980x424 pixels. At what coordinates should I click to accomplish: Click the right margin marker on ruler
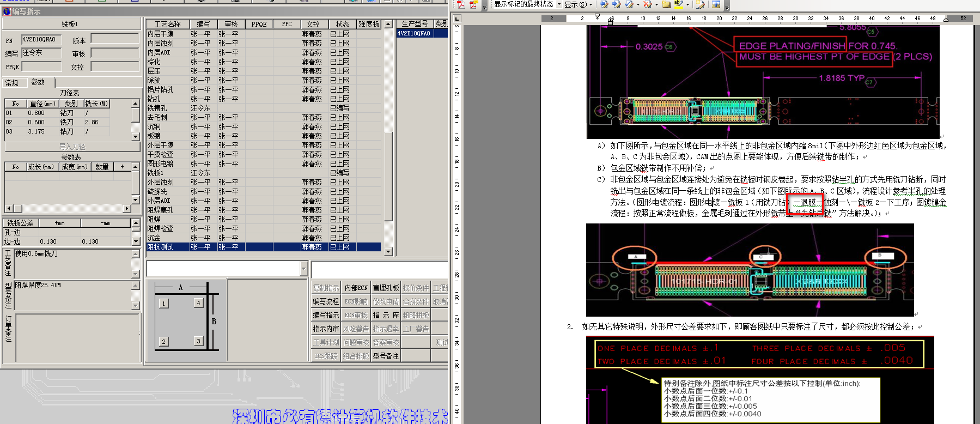click(x=946, y=19)
